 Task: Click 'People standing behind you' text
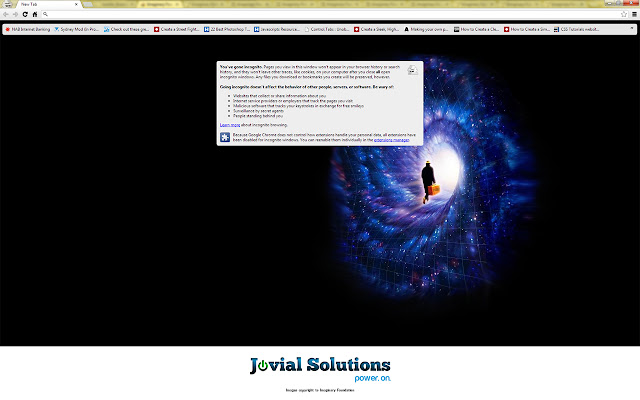pos(258,116)
